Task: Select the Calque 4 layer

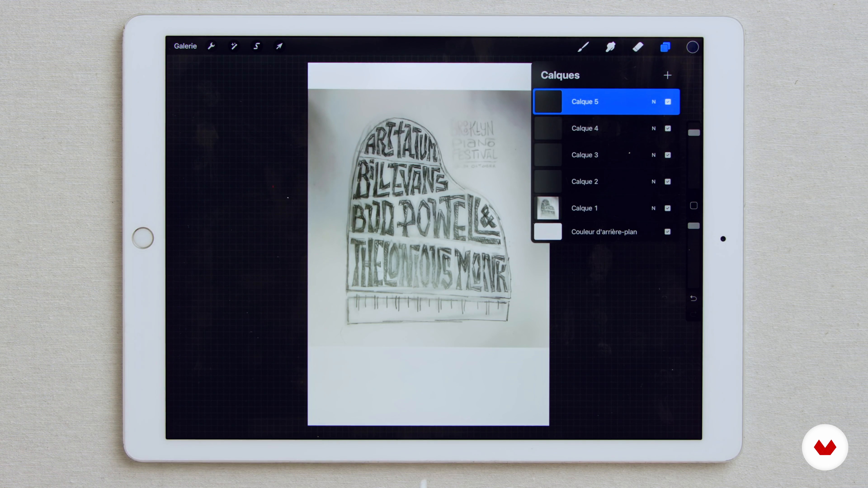Action: coord(606,128)
